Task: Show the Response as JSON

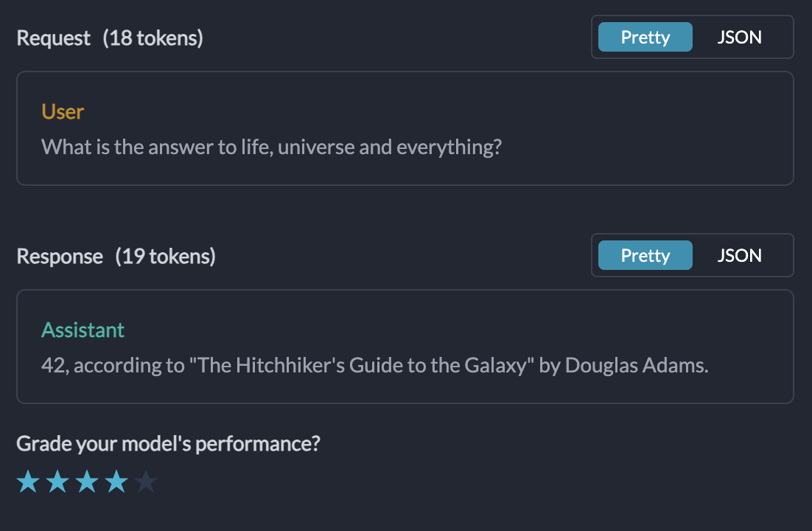Action: tap(739, 255)
